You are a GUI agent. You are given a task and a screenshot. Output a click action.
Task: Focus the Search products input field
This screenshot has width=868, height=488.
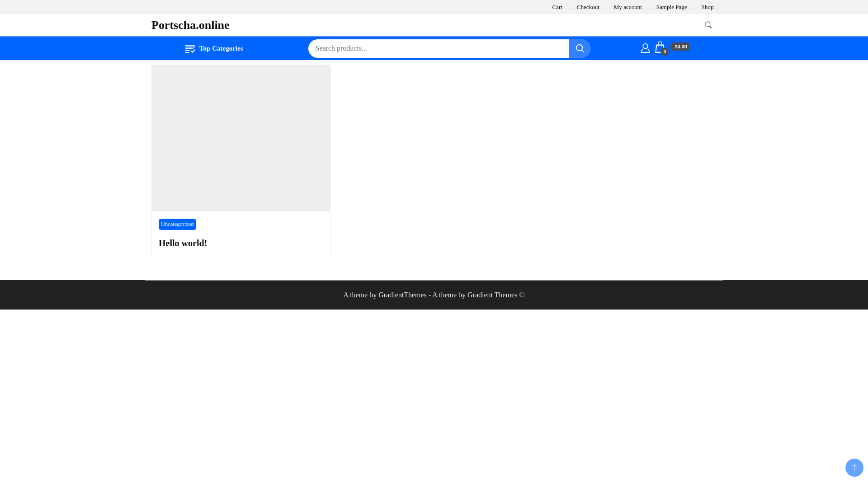[438, 48]
